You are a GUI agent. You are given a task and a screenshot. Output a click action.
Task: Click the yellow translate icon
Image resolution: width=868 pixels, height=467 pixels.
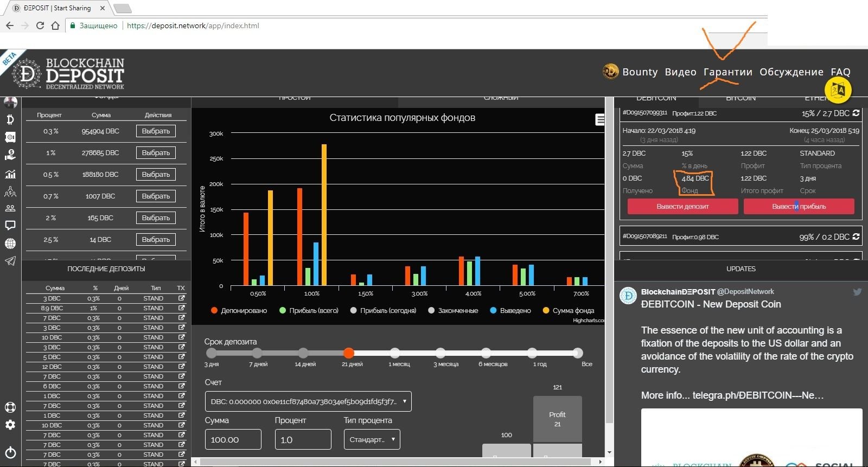tap(838, 90)
